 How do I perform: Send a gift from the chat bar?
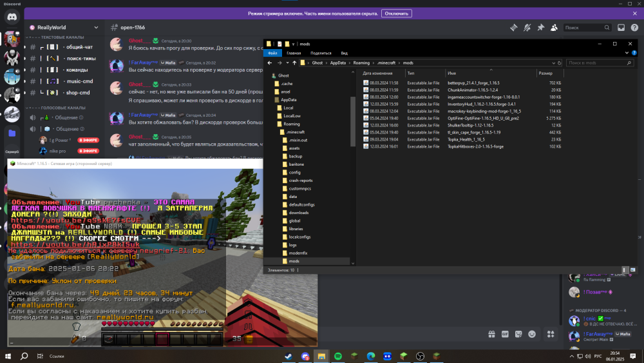[491, 334]
